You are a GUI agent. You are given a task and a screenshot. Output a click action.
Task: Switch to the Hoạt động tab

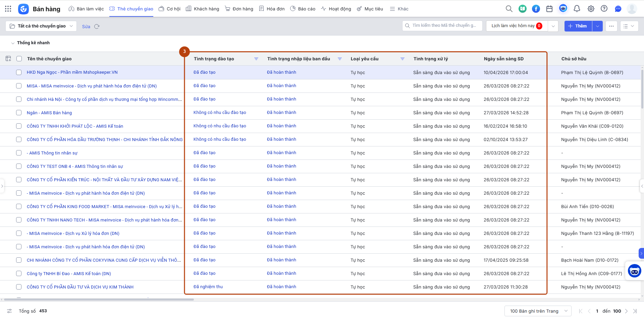click(336, 9)
